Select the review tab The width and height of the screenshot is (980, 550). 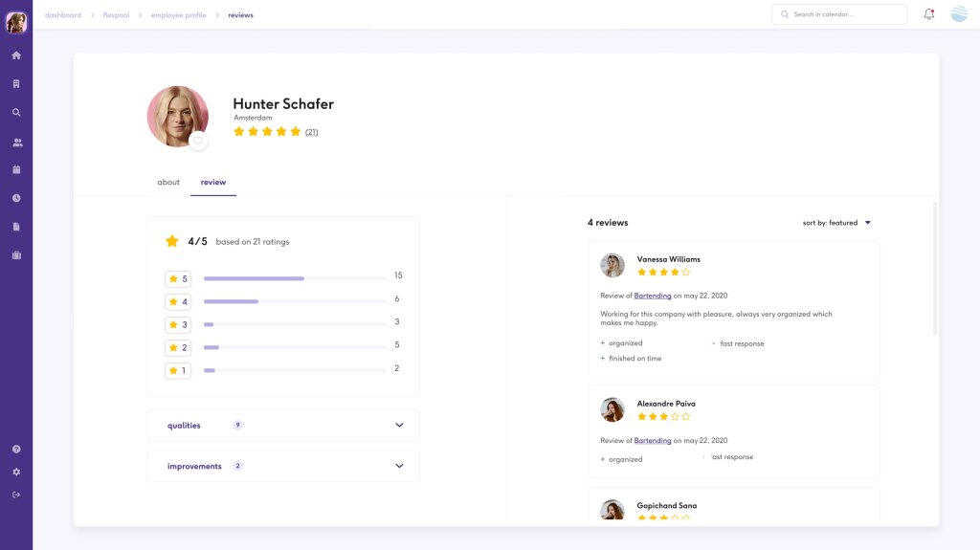pyautogui.click(x=212, y=182)
